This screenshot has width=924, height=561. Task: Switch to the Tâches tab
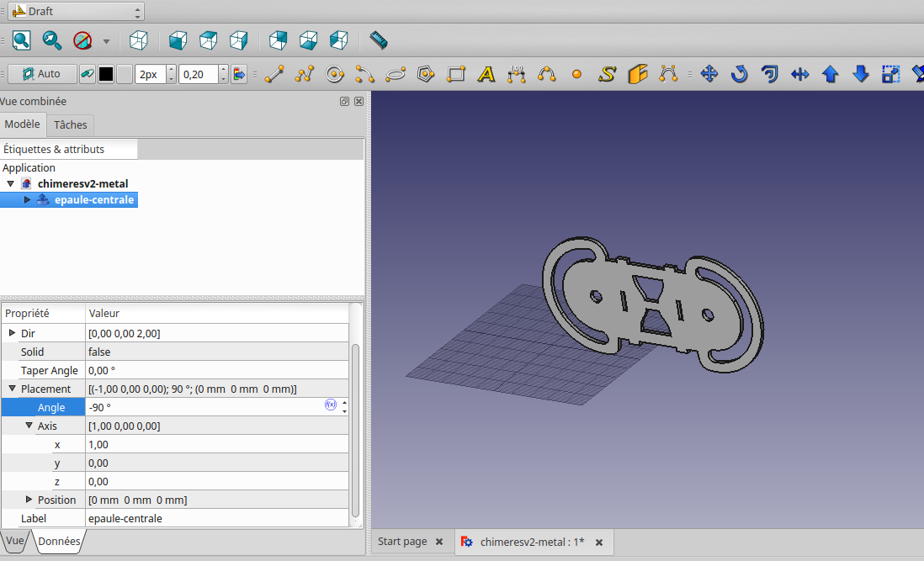pos(70,124)
